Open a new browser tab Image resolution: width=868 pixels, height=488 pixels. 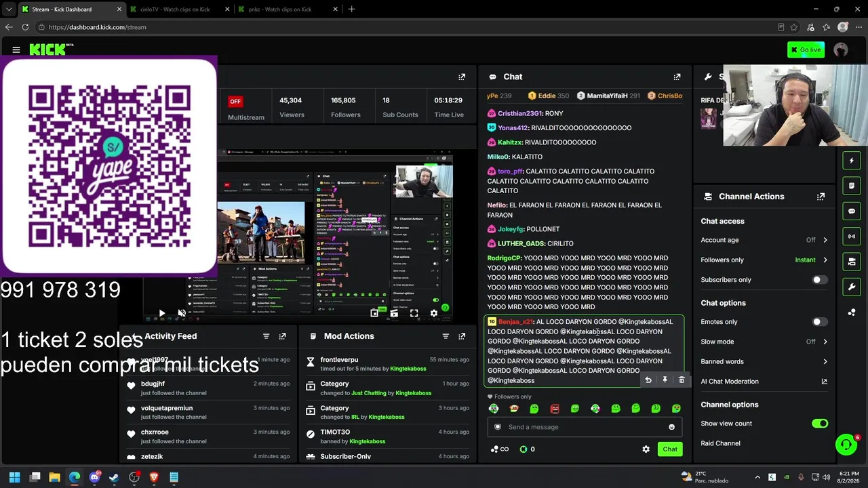[351, 9]
